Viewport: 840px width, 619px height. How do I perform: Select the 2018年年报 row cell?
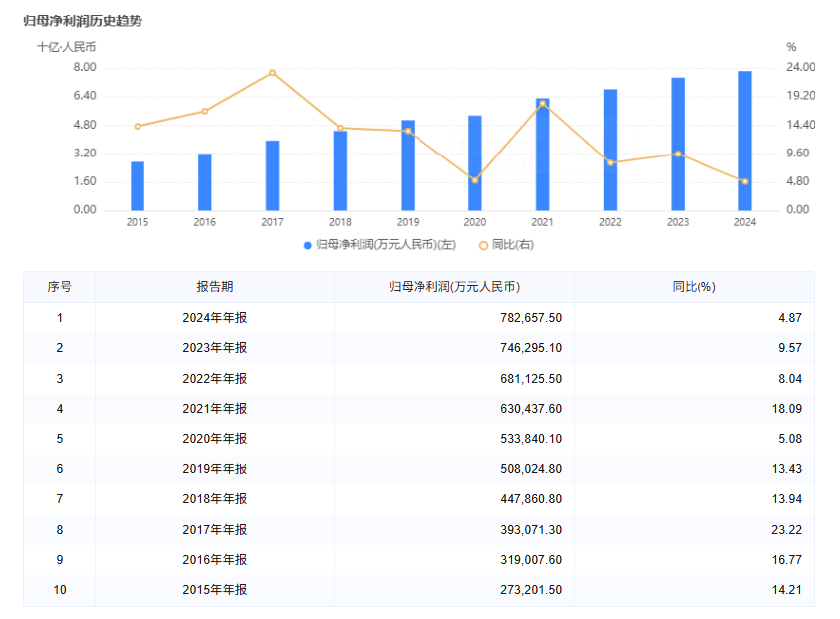(215, 499)
